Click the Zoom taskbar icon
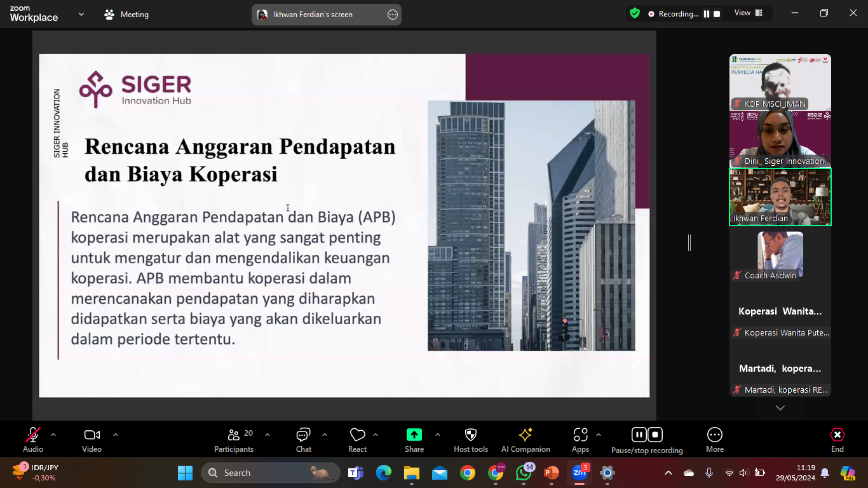The height and width of the screenshot is (488, 868). tap(580, 473)
